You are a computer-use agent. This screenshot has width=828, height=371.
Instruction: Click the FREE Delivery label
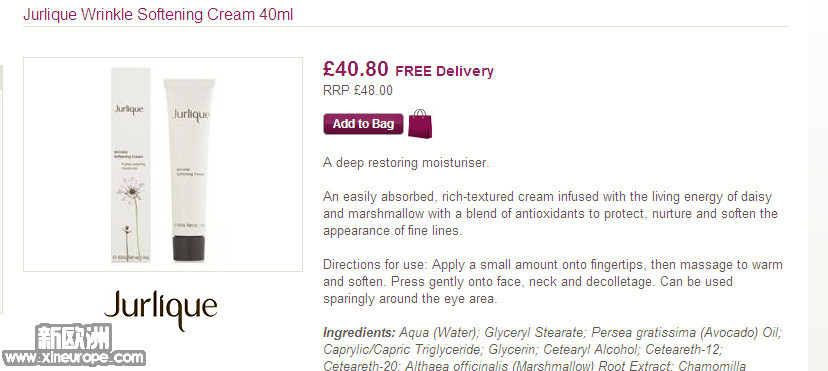[x=445, y=71]
